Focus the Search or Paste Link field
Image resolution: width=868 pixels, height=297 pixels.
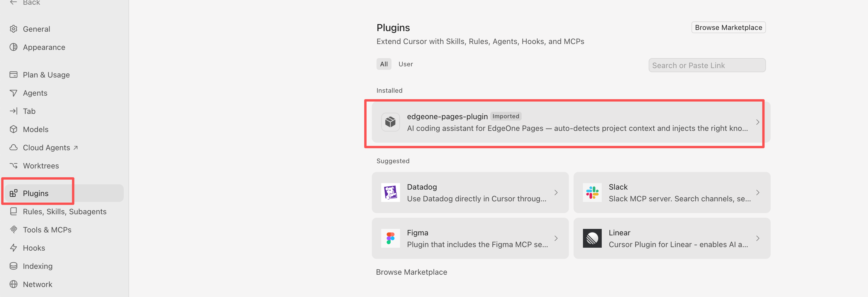click(707, 65)
